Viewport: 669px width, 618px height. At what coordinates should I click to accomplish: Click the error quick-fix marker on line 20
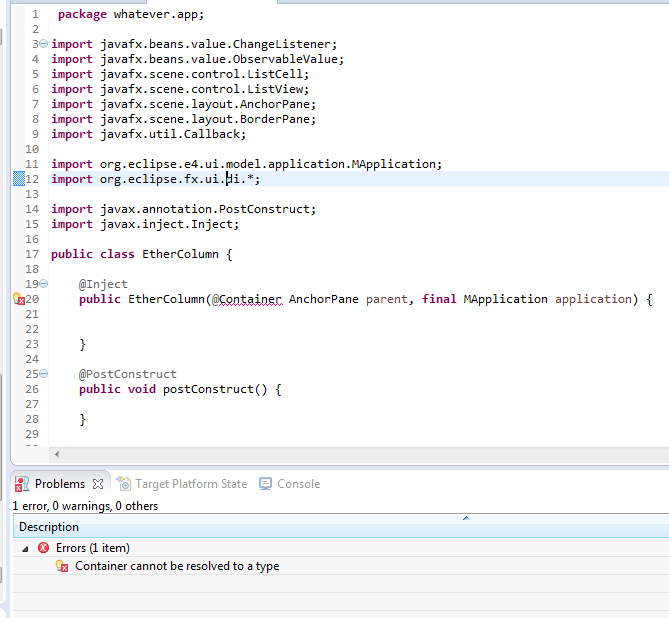coord(19,299)
